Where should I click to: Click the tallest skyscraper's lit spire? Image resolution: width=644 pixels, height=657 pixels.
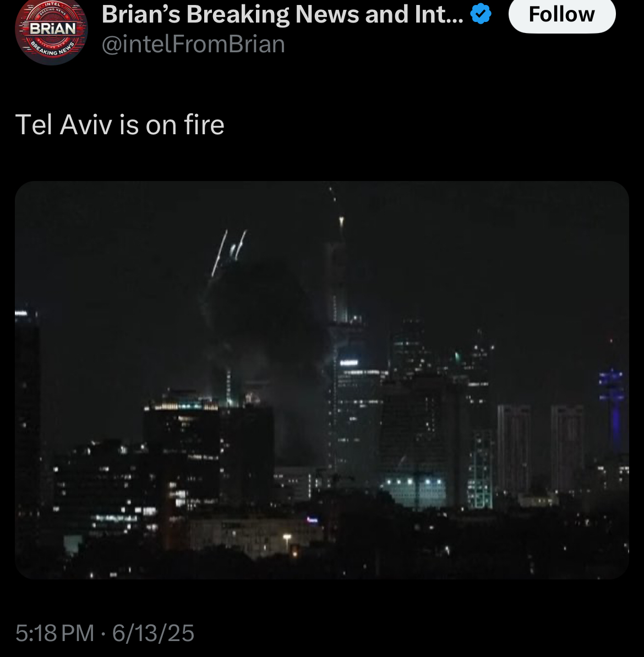(x=341, y=222)
